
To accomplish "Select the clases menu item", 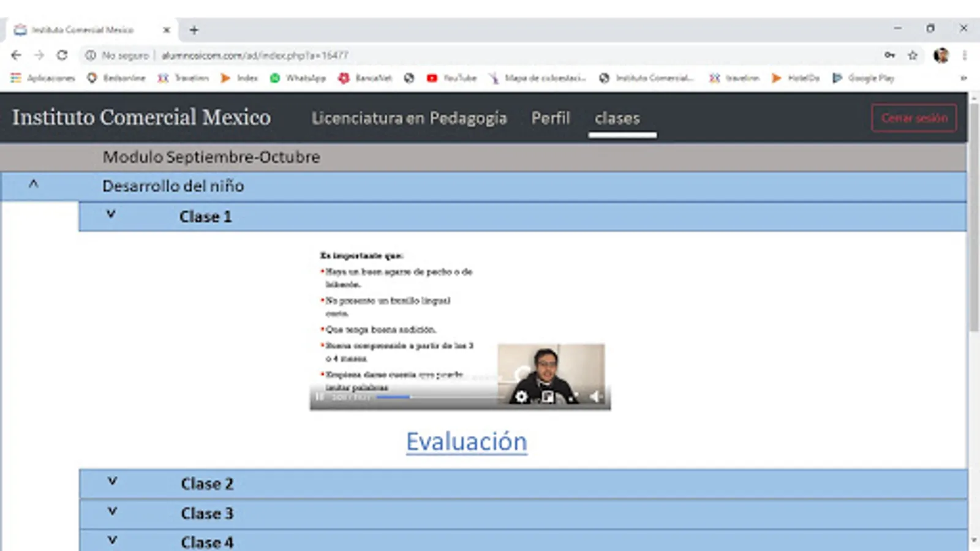I will coord(617,118).
